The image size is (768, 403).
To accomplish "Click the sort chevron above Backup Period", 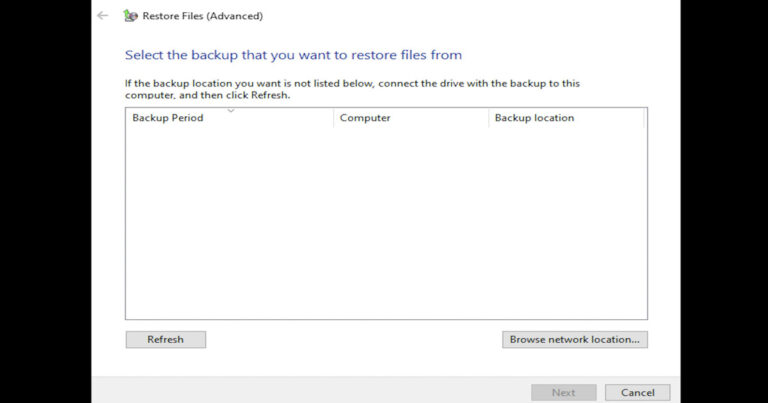I will coord(231,110).
